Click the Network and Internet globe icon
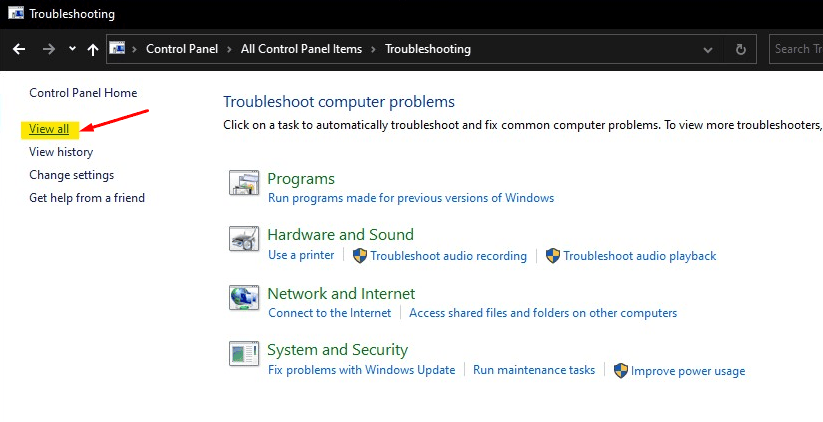The height and width of the screenshot is (422, 823). point(245,298)
